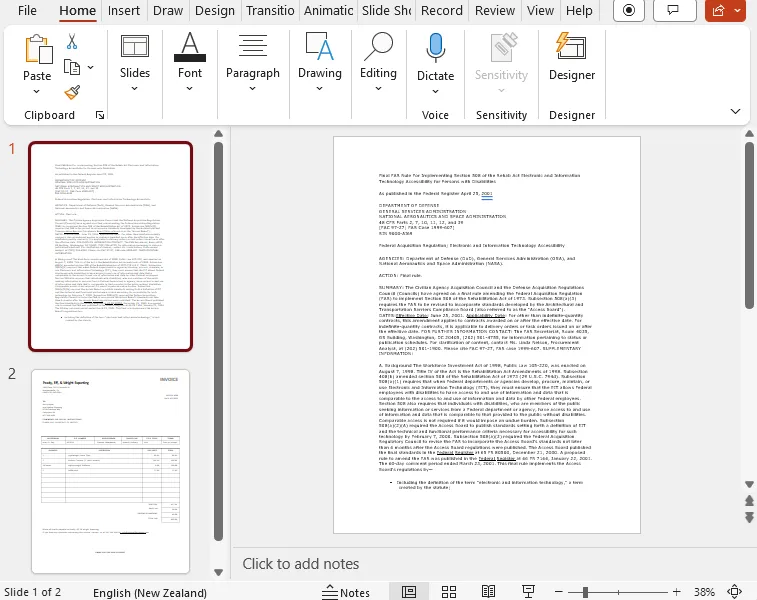Open the Slides group icon
The image size is (757, 600).
[x=135, y=46]
